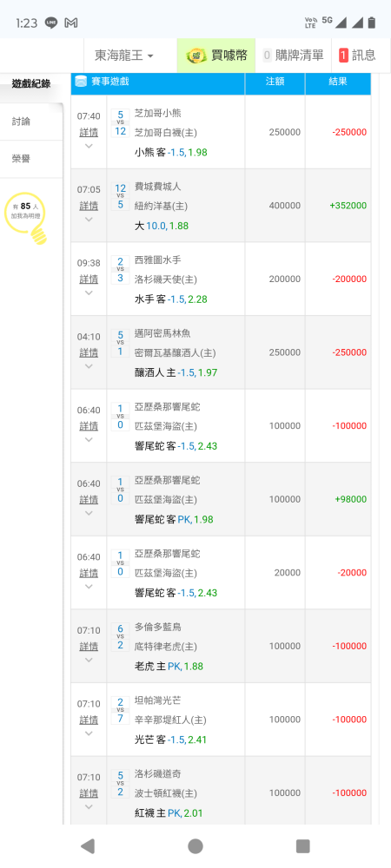Image resolution: width=391 pixels, height=868 pixels.
Task: Expand chevron under 07:05 費城費城人 game
Action: click(89, 220)
